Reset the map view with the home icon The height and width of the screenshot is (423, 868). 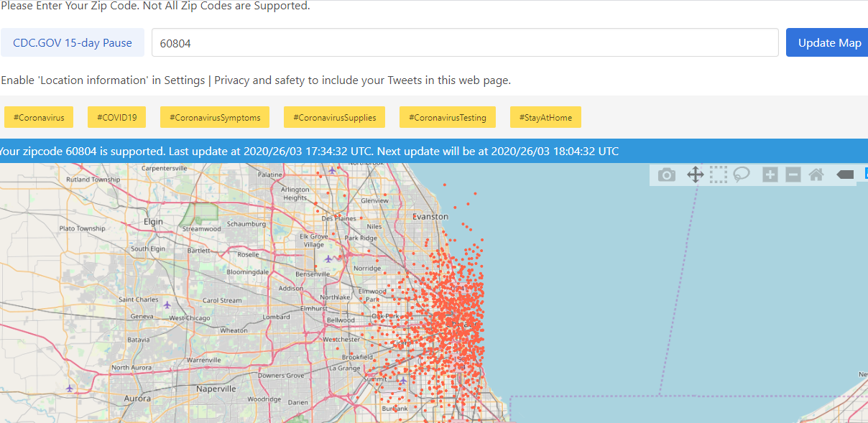point(816,175)
